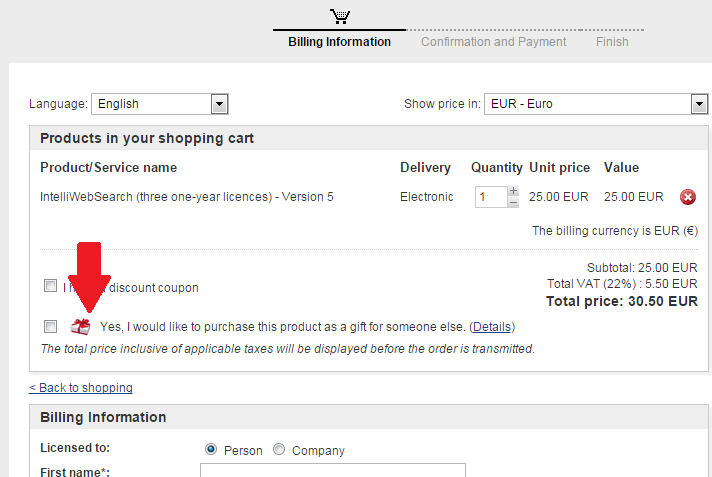Follow the Back to shopping link
Image resolution: width=712 pixels, height=477 pixels.
point(81,388)
